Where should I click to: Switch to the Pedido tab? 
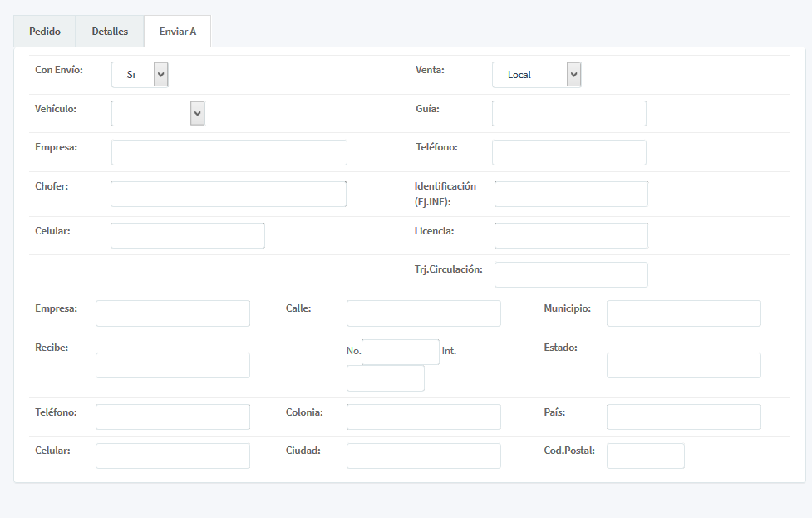[45, 32]
